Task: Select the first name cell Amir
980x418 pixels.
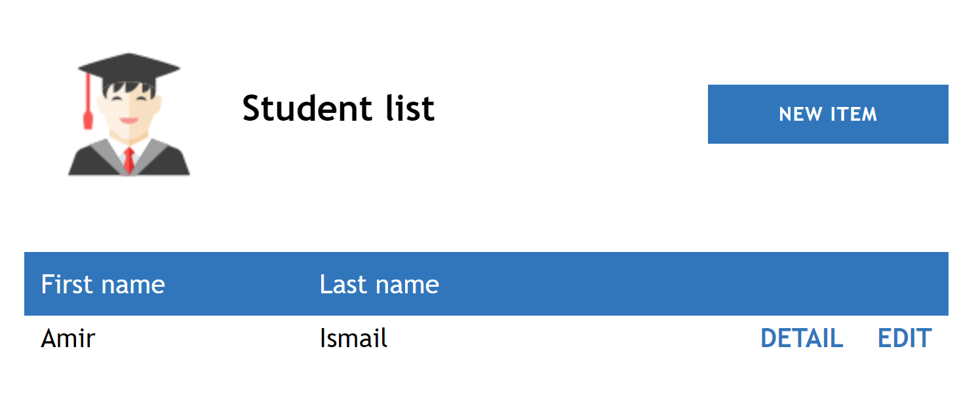Action: tap(68, 339)
